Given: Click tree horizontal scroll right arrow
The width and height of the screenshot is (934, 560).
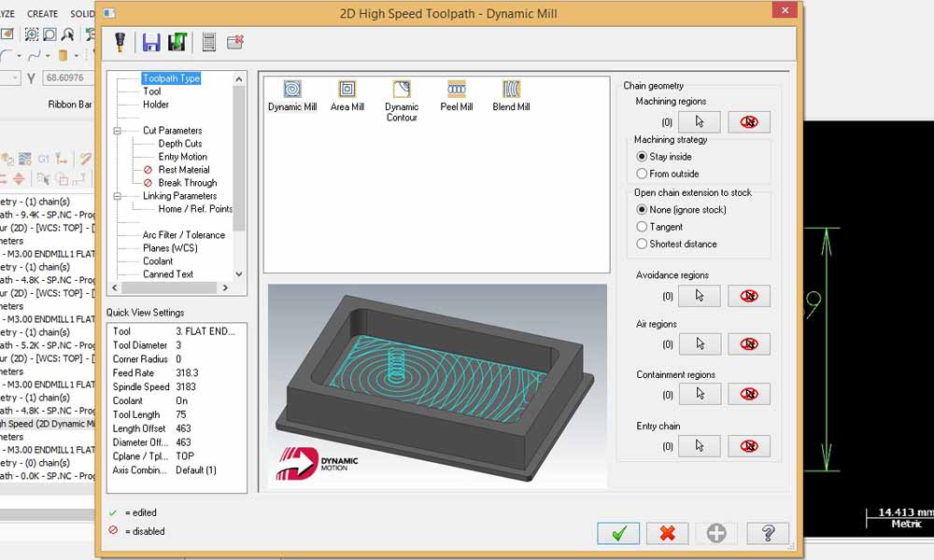Looking at the screenshot, I should pos(225,287).
